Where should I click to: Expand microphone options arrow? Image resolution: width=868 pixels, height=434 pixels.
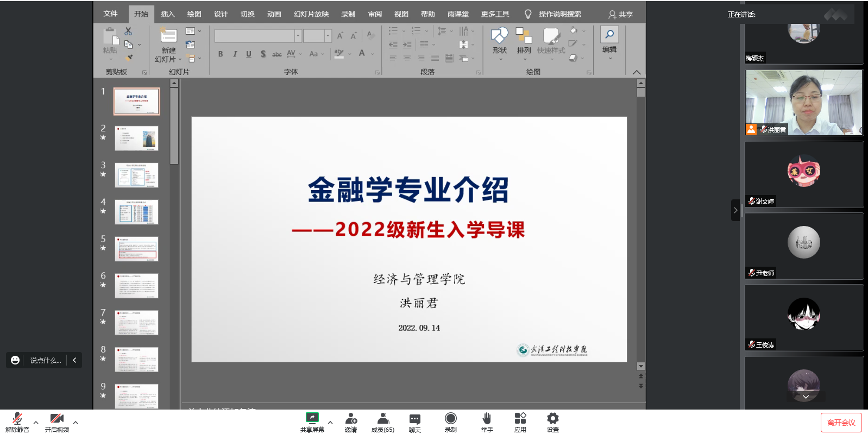[x=36, y=422]
